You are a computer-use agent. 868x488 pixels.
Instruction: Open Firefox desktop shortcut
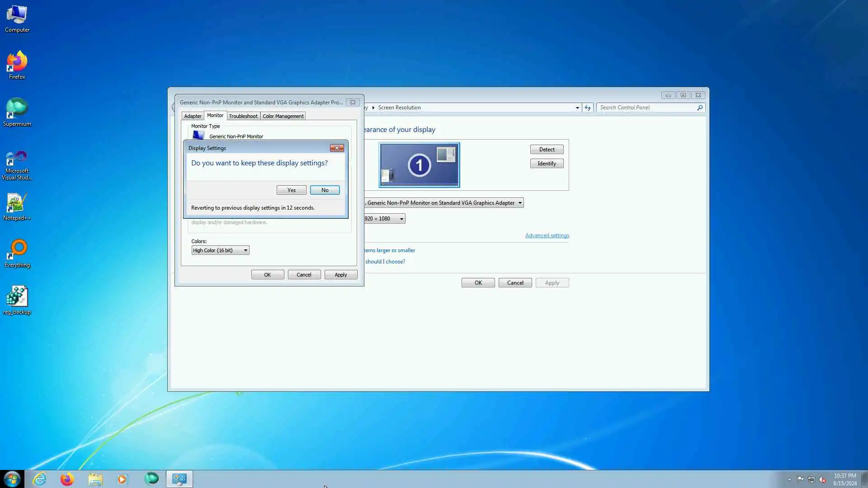click(17, 62)
